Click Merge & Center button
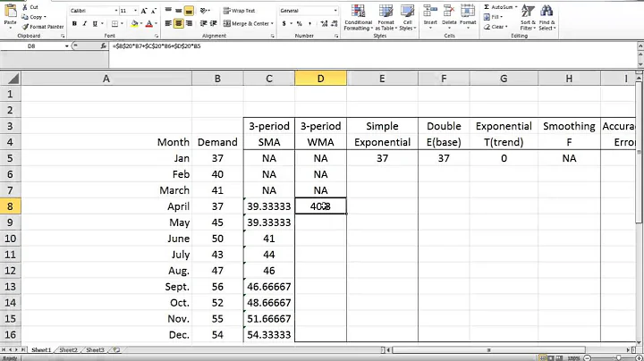This screenshot has height=361, width=644. coord(248,24)
